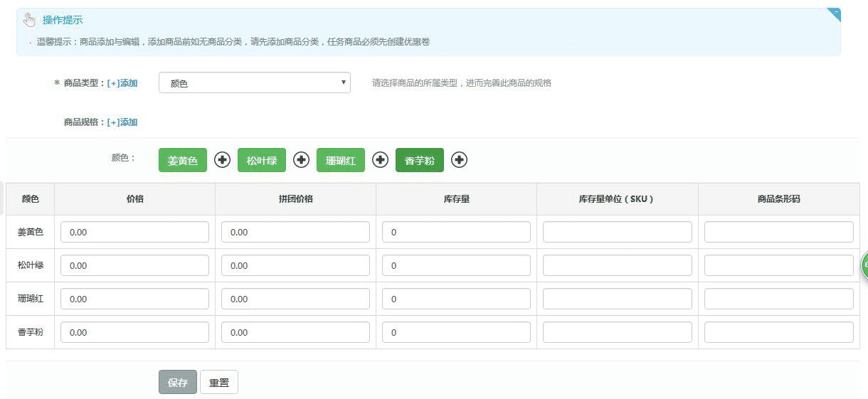This screenshot has width=868, height=399.
Task: Click the 库存量 field for 松叶绿
Action: tap(456, 265)
